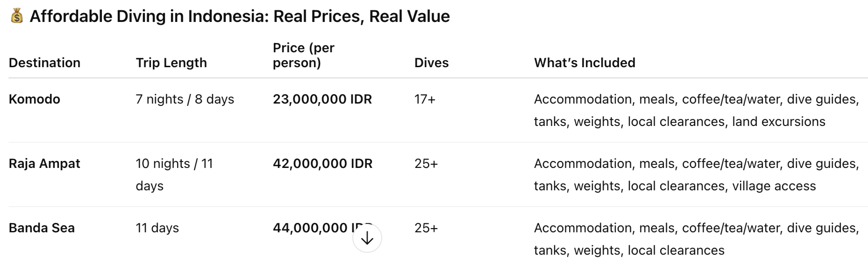Click the Dives column header
868x264 pixels.
(x=431, y=63)
